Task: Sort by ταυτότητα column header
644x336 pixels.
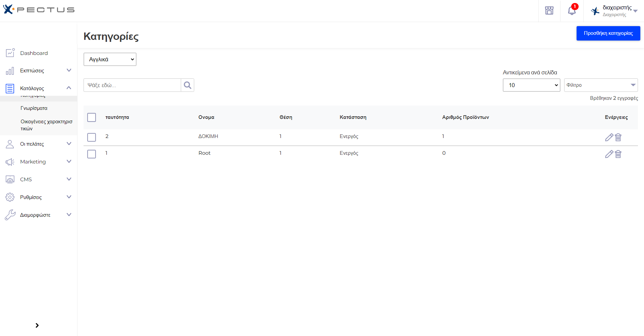Action: 117,117
